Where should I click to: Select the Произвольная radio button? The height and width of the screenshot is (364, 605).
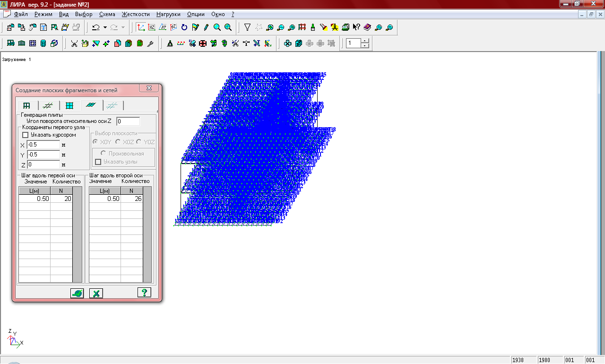(103, 154)
